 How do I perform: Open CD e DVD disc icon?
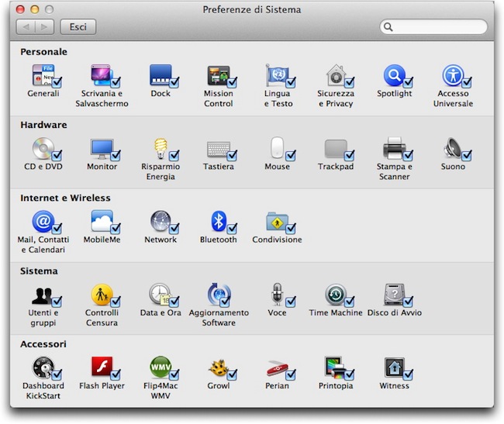(x=43, y=148)
